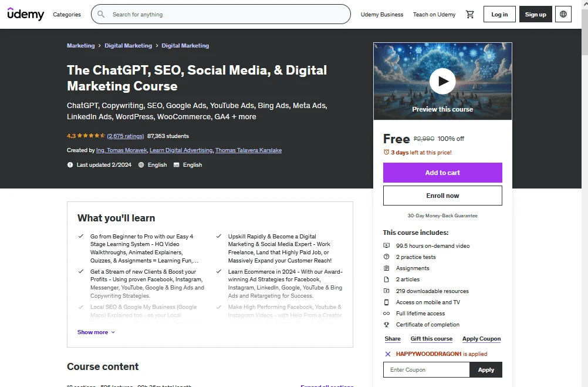Screen dimensions: 588x387
Task: Click Share this course
Action: pyautogui.click(x=393, y=339)
